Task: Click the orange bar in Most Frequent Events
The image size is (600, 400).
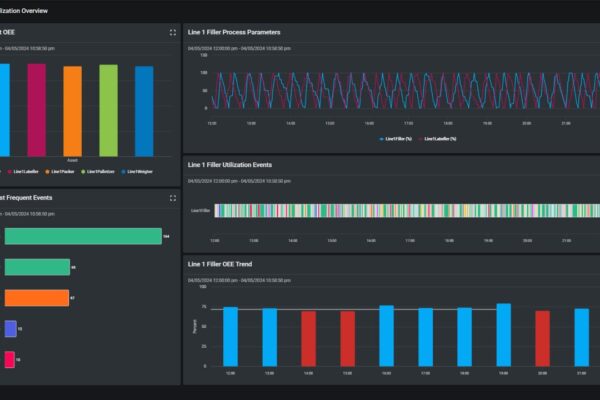Action: click(37, 298)
